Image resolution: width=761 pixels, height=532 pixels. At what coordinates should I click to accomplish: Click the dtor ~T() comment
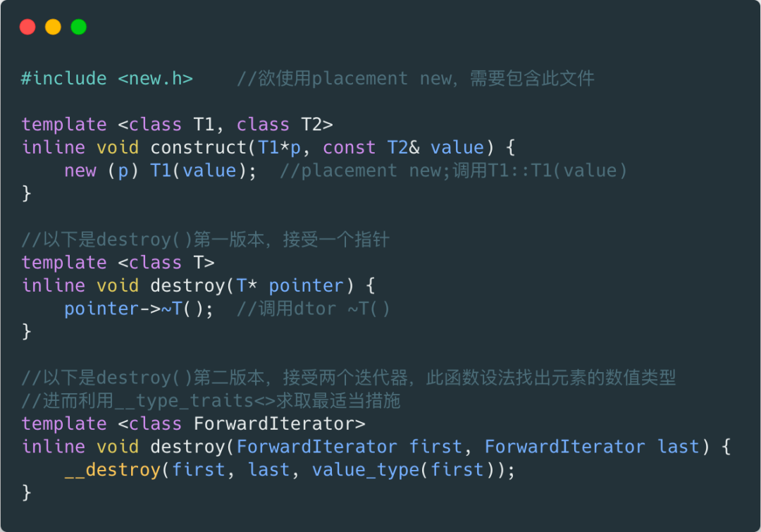(x=314, y=309)
